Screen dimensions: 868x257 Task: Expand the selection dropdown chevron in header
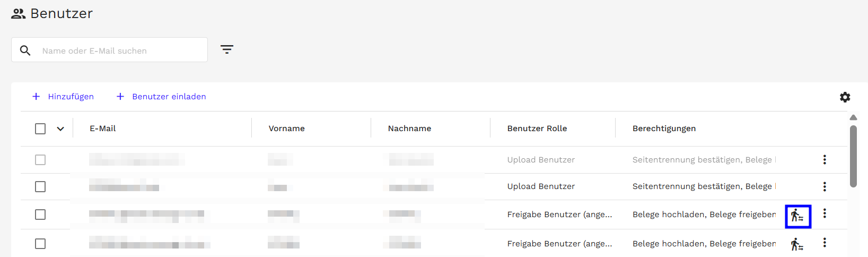pos(60,128)
